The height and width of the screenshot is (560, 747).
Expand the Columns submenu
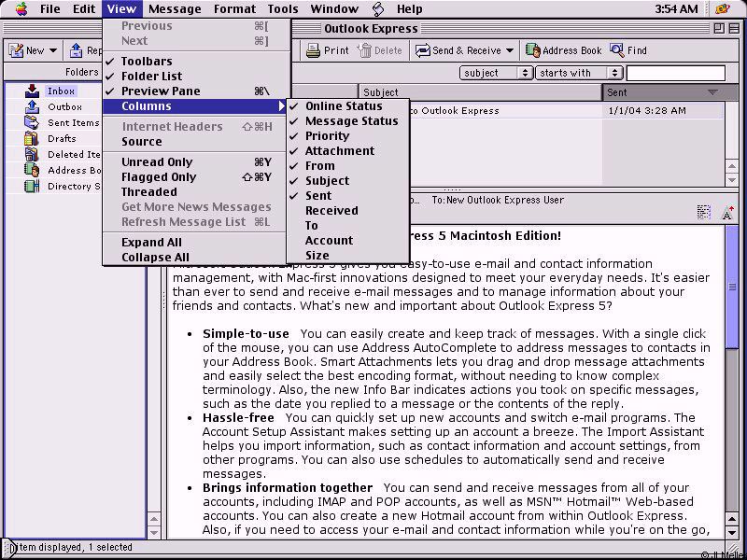(x=194, y=106)
